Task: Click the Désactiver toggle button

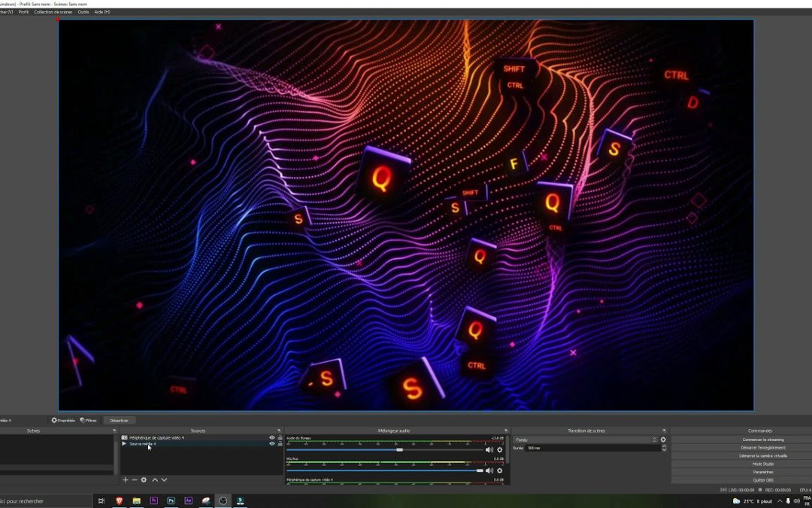Action: [118, 420]
